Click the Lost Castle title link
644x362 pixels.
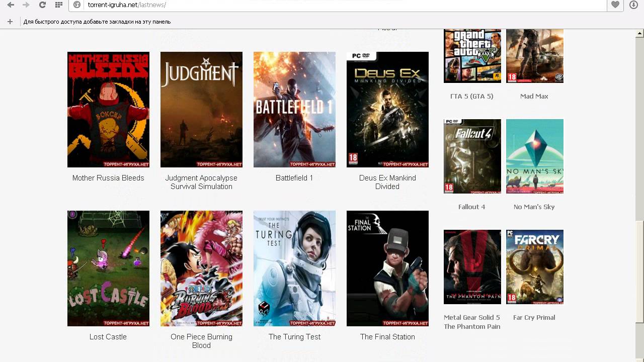(x=108, y=337)
